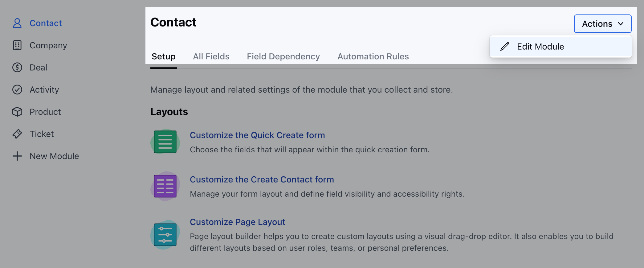Click the Deal dollar icon
Screen dimensions: 644x268
pyautogui.click(x=17, y=67)
